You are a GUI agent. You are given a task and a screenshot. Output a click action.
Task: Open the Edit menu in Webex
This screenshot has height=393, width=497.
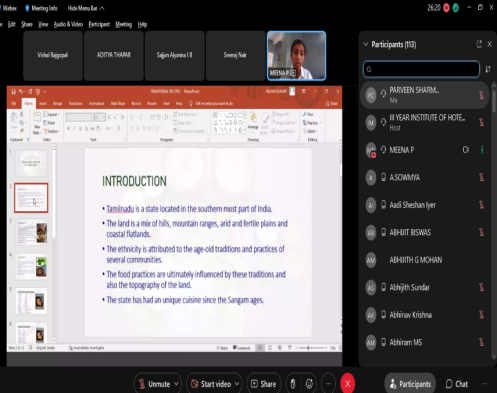(12, 24)
